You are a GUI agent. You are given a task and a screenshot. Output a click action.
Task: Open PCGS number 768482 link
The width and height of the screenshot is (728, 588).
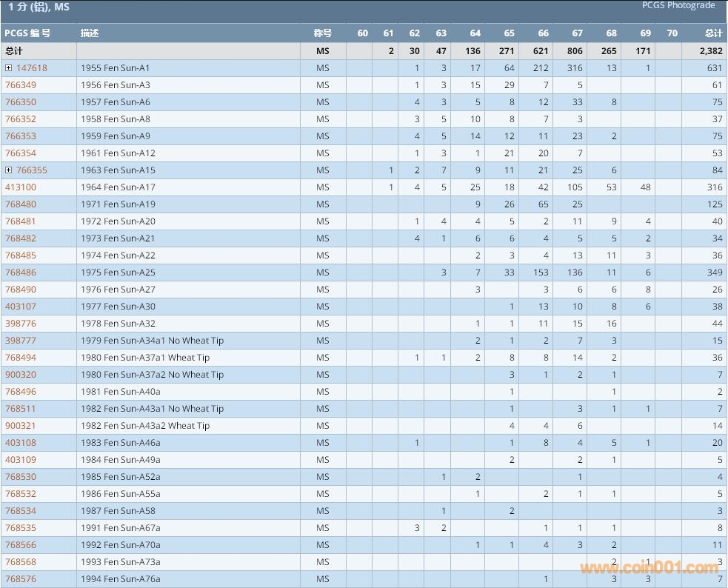coord(21,238)
